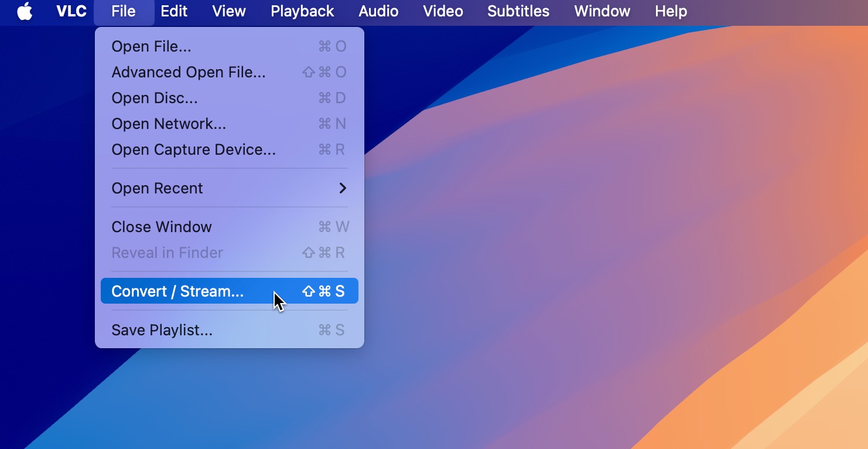Expand the Open Recent submenu arrow

343,188
